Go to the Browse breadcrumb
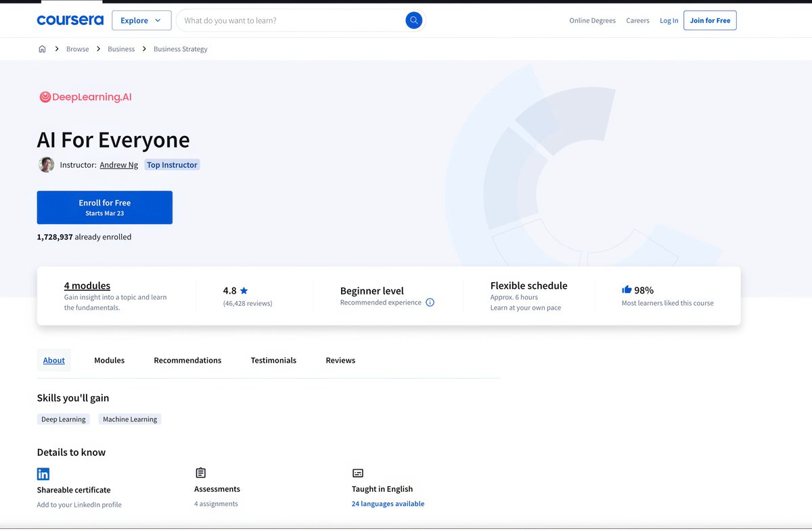This screenshot has width=812, height=531. 77,49
